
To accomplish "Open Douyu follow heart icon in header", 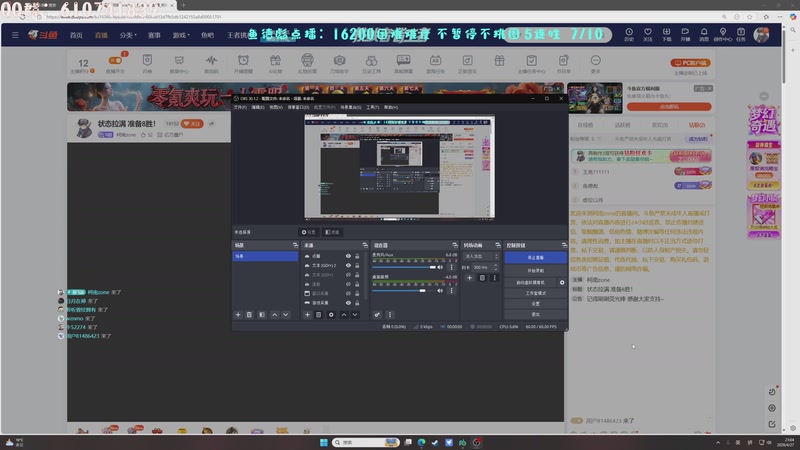I will [x=648, y=34].
